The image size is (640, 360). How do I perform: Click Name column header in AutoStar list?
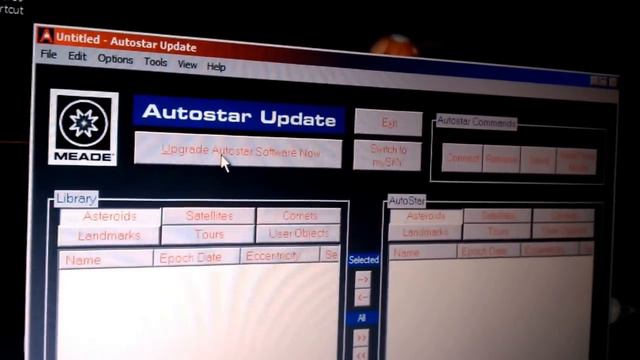click(x=423, y=252)
